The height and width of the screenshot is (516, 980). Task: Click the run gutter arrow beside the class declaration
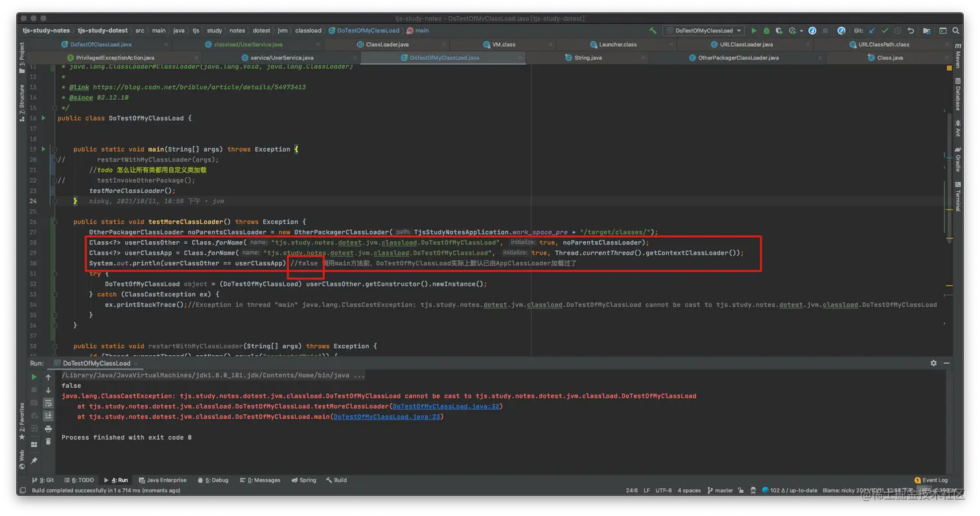(43, 118)
